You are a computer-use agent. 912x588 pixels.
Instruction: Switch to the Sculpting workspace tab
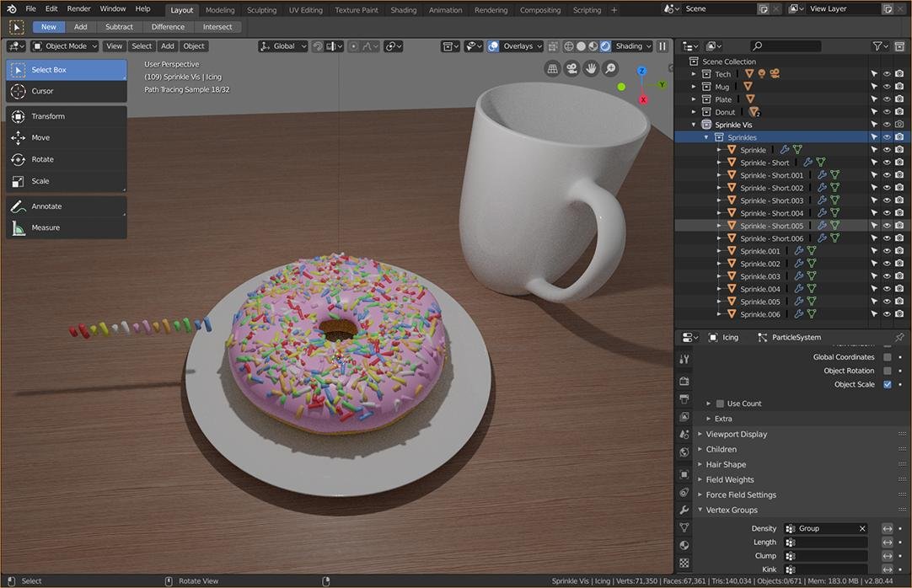(261, 10)
